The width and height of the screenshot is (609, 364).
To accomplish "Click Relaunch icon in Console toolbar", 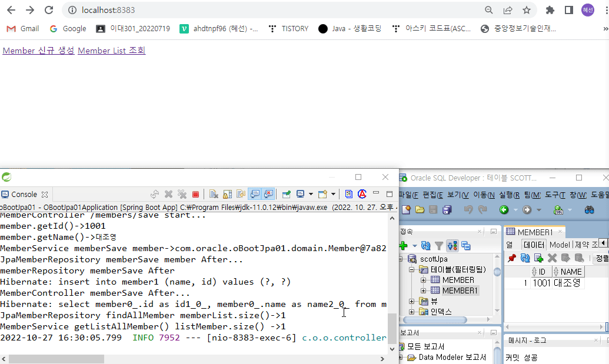I will 155,194.
